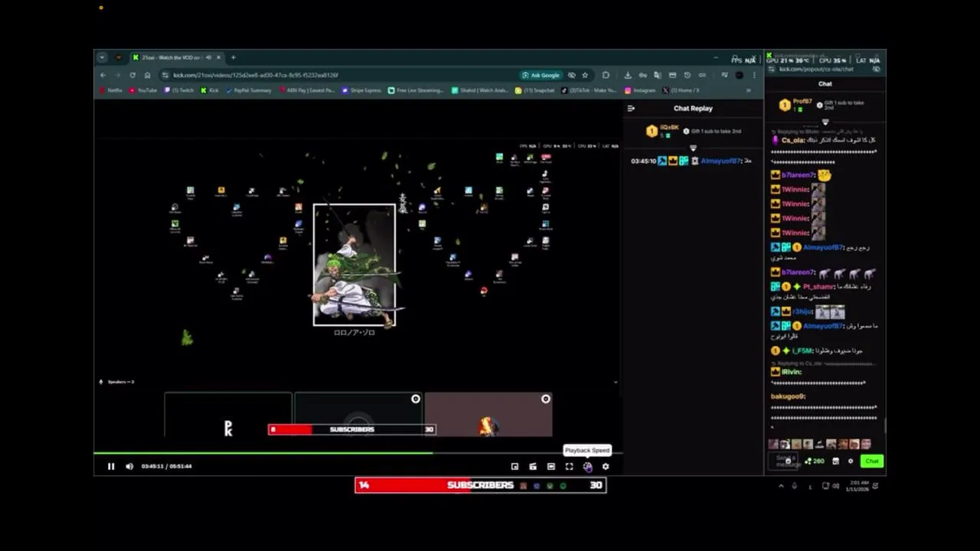Open the Snapchat bookmark

[x=535, y=90]
